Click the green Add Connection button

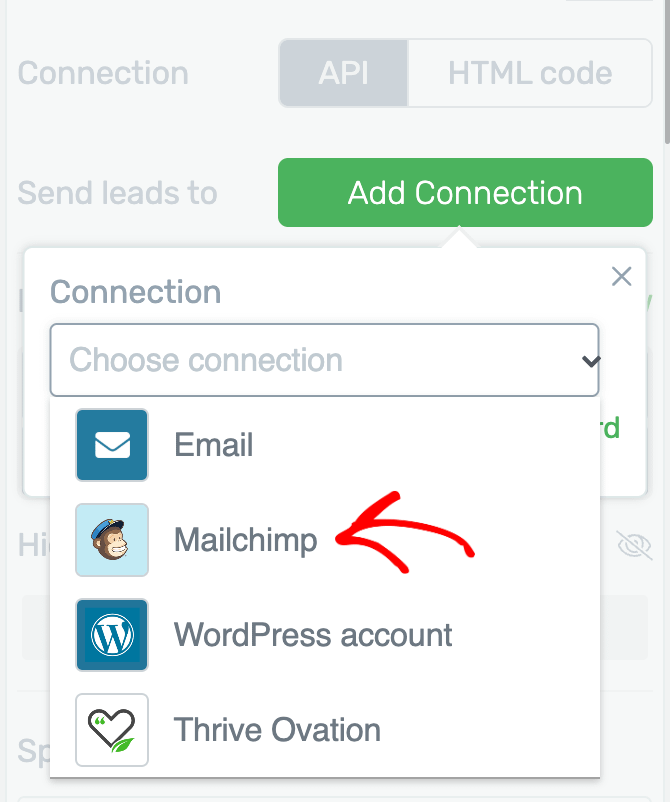tap(465, 192)
